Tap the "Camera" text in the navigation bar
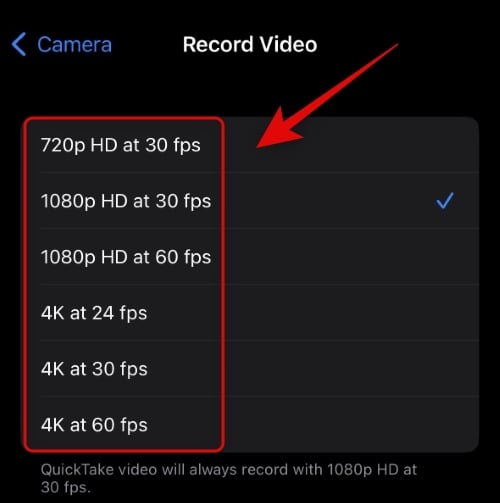This screenshot has width=500, height=503. [x=75, y=45]
